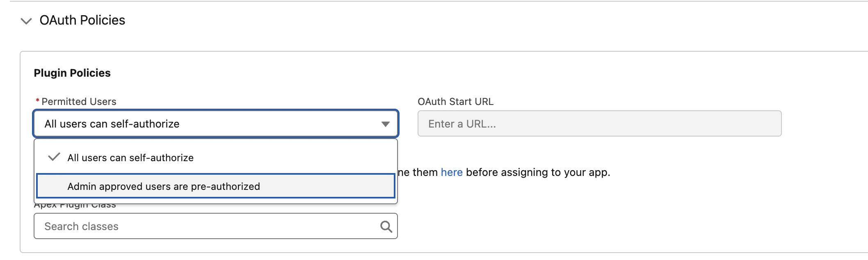Choose "Admin approved users are pre-authorized"
868x260 pixels.
tap(164, 187)
